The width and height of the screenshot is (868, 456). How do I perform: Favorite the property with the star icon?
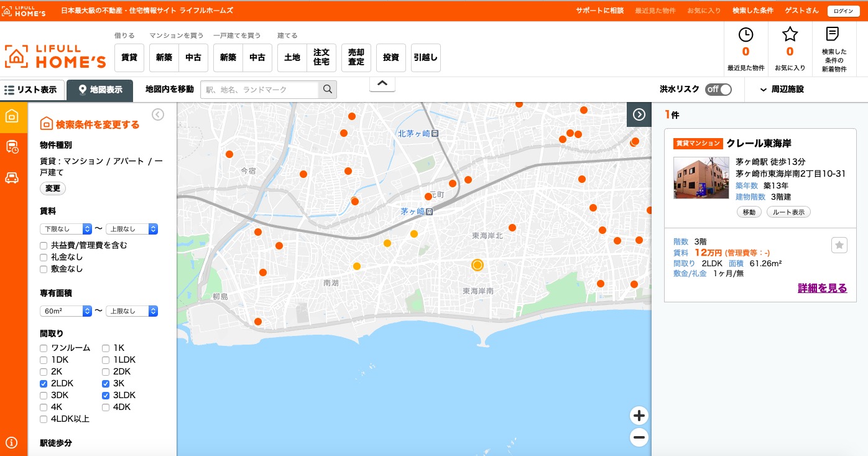839,246
